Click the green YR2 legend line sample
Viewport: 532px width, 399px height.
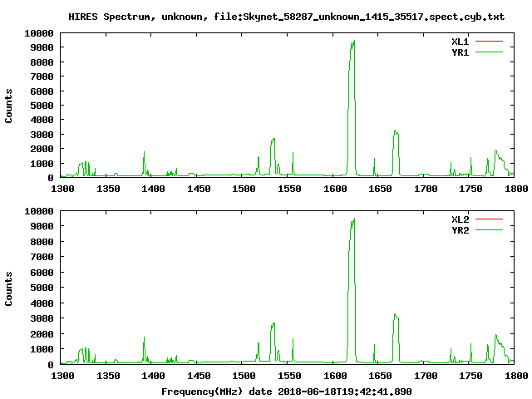coord(489,230)
